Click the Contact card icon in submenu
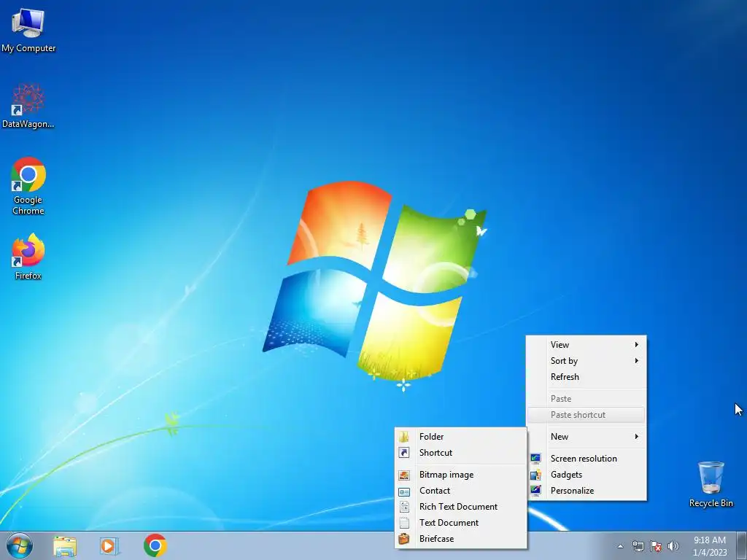Screen dimensions: 747x560 404,491
